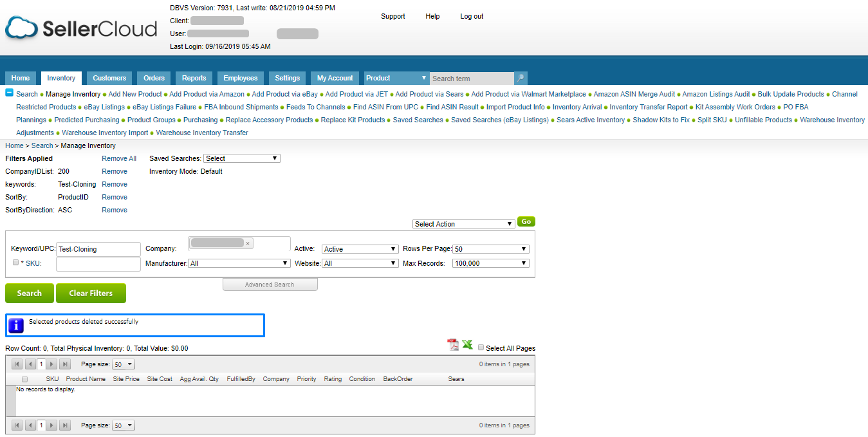
Task: Click the Search breadcrumb link
Action: pyautogui.click(x=42, y=145)
